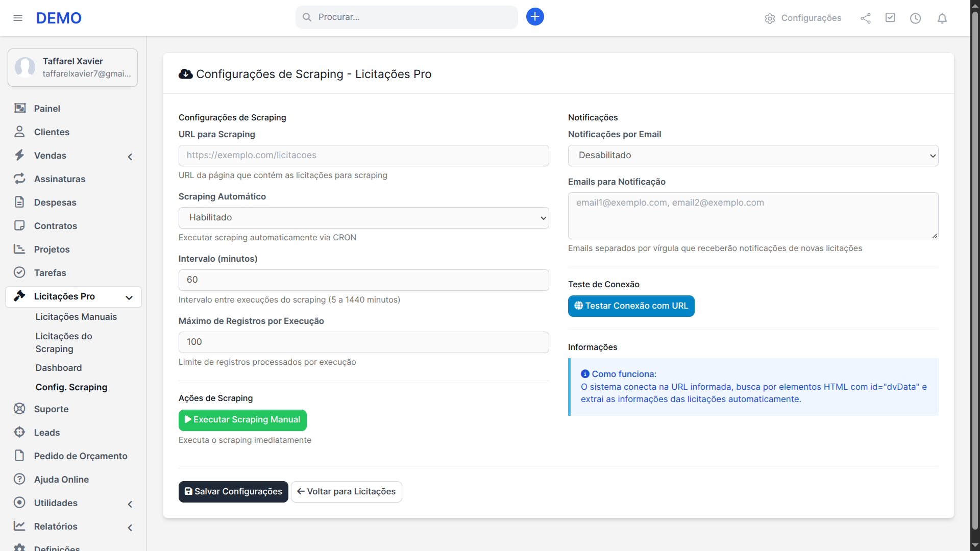Collapse the Licitações Pro submenu
Screen dimensions: 980x551
(x=130, y=297)
